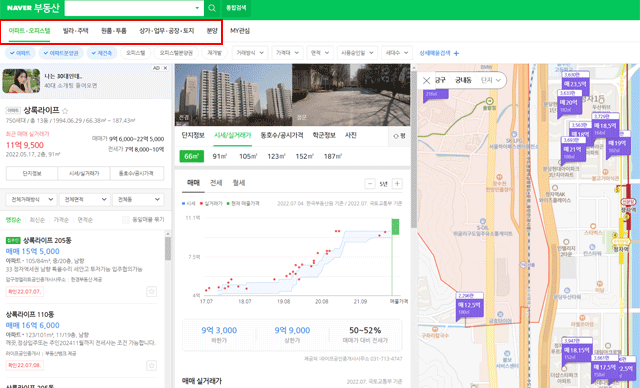Image resolution: width=640 pixels, height=388 pixels.
Task: Expand the 거래방식 filter dropdown
Action: (250, 53)
